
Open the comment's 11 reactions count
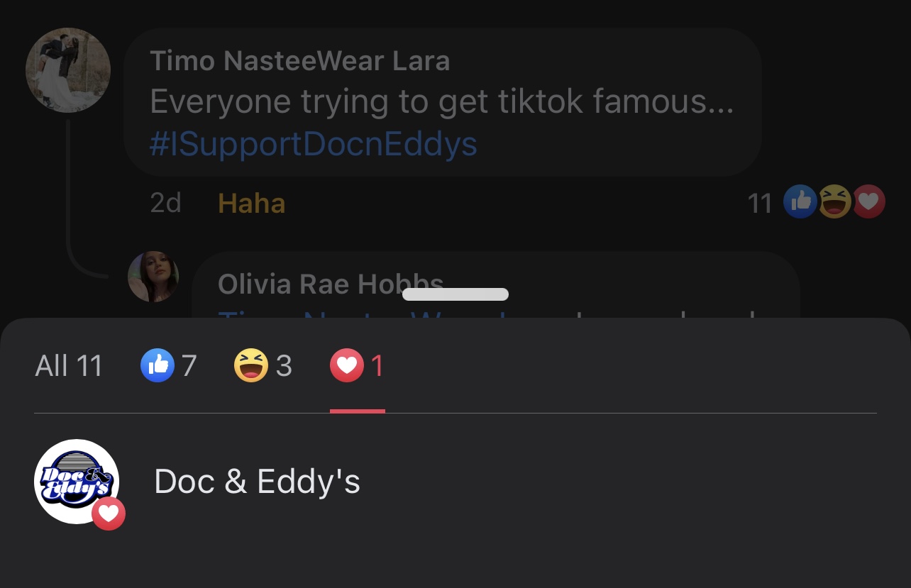pos(759,204)
